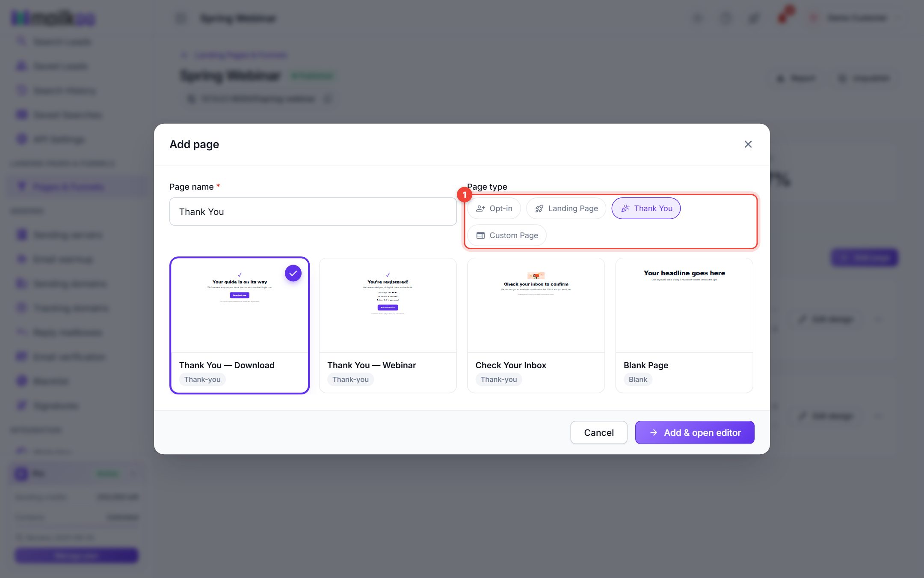The image size is (924, 578).
Task: Click the Page name input field
Action: [313, 212]
